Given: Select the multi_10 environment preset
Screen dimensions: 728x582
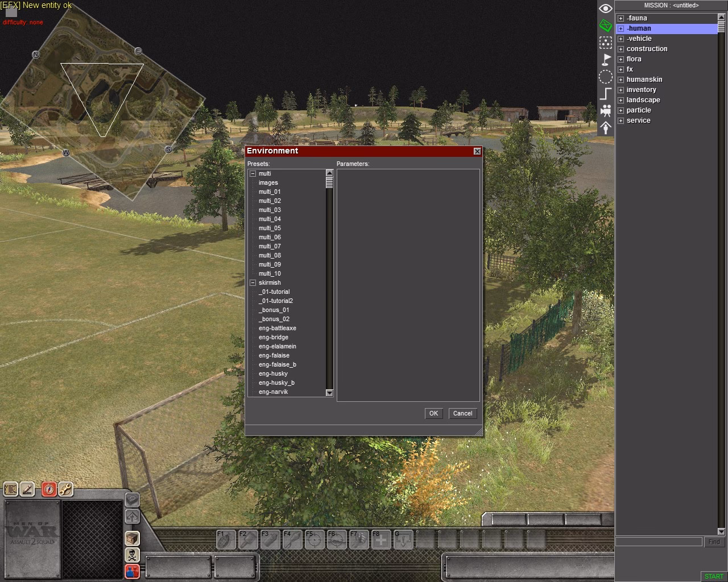Looking at the screenshot, I should 270,273.
